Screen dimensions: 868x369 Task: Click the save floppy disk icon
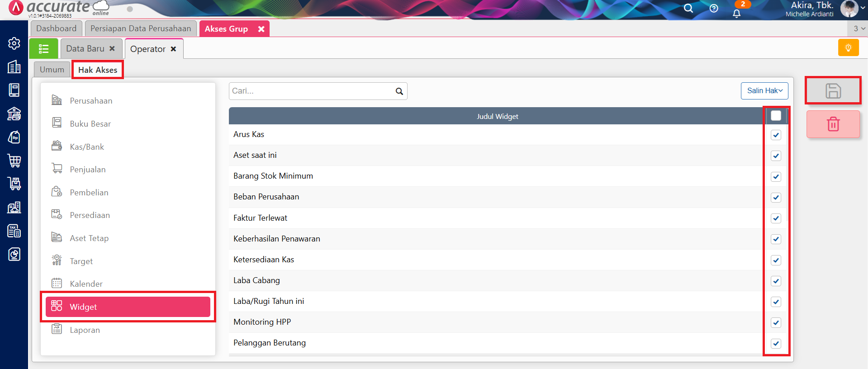tap(833, 91)
